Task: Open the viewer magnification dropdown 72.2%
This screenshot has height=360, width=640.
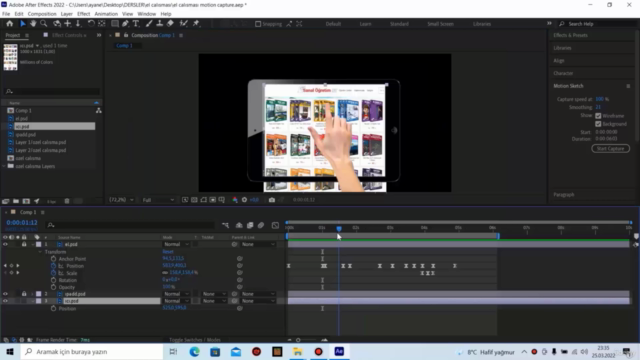Action: [121, 200]
